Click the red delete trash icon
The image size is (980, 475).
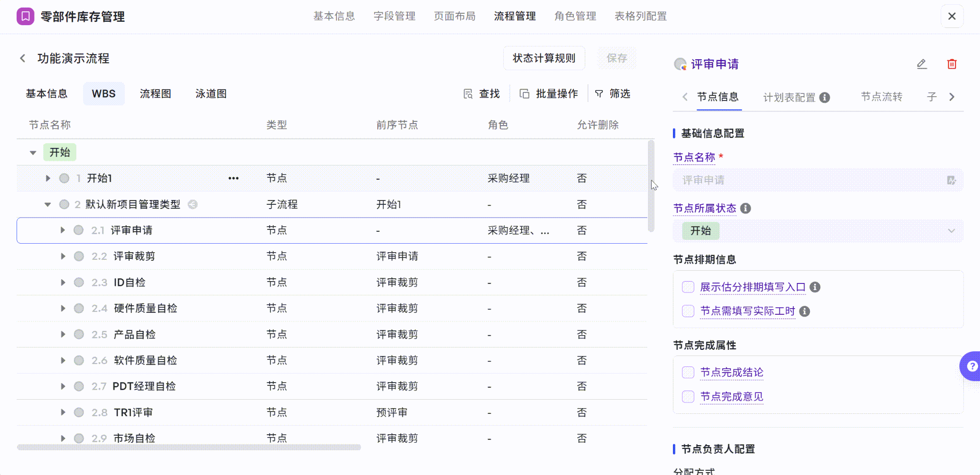[952, 64]
